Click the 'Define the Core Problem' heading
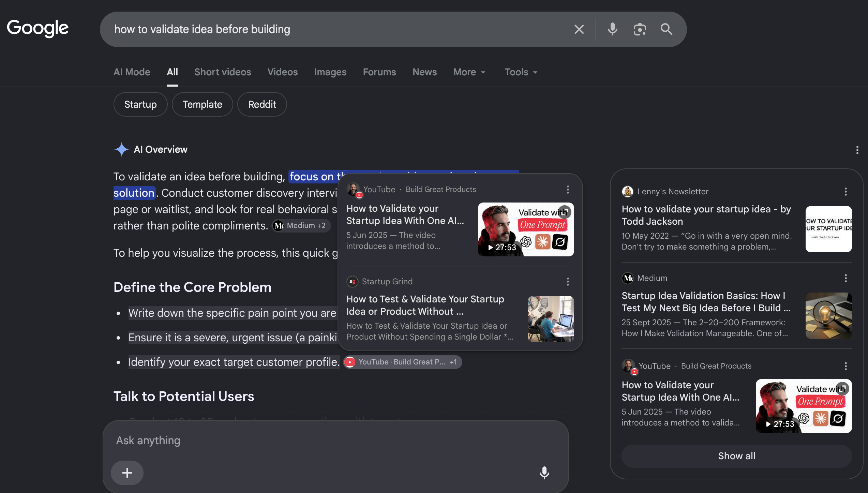The height and width of the screenshot is (493, 868). [x=193, y=287]
